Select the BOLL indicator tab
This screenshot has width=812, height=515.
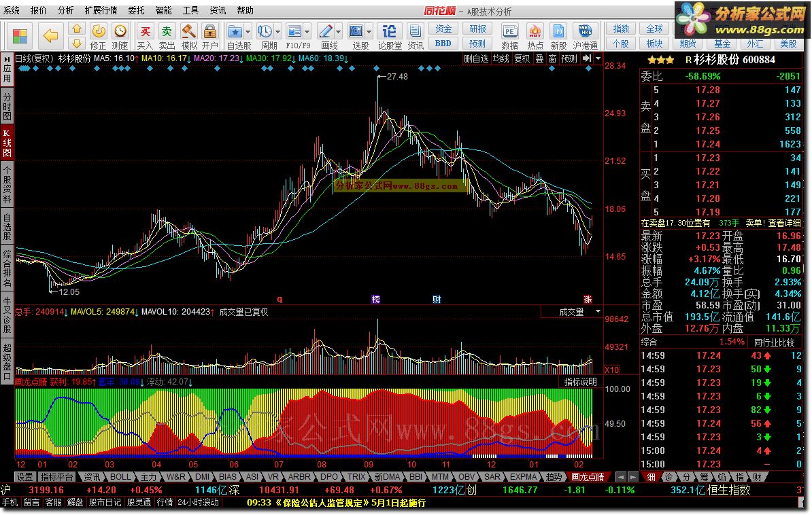pyautogui.click(x=120, y=477)
